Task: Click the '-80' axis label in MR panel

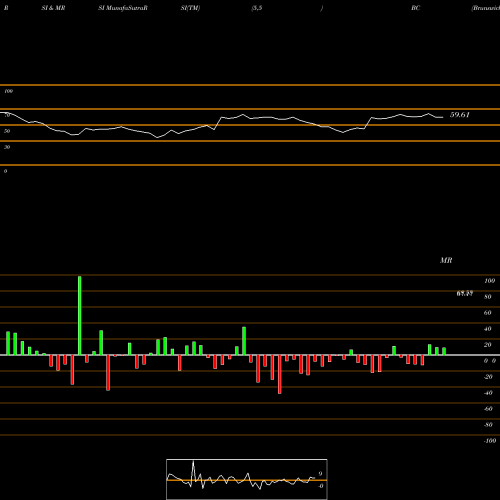Action: tap(488, 425)
